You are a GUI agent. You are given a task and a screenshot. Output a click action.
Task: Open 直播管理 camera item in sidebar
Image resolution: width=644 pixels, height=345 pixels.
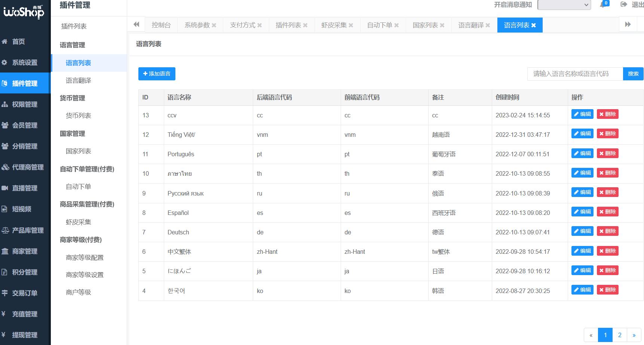point(24,188)
